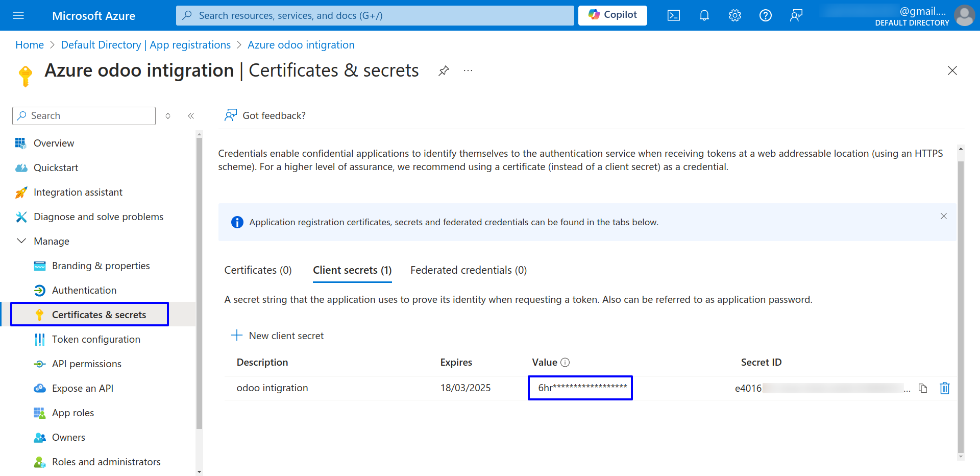Go to App registrations breadcrumb
Viewport: 980px width, 476px height.
[145, 45]
